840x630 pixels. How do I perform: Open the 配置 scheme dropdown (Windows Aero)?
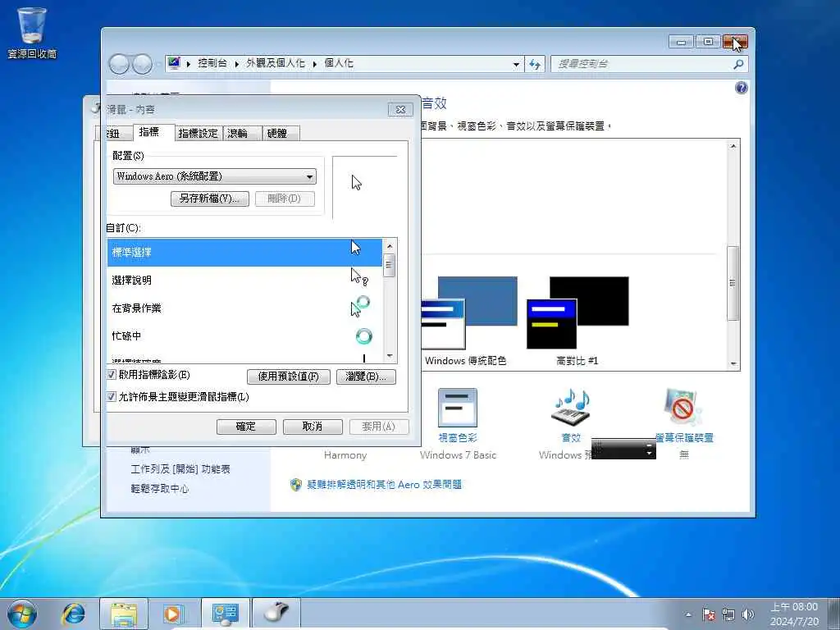click(215, 176)
